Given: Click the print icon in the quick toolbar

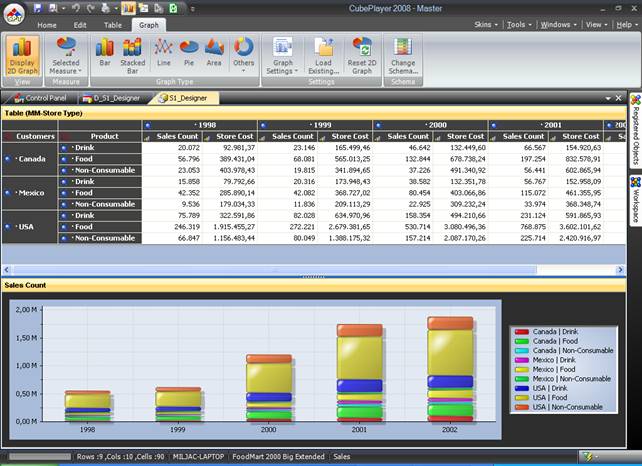Looking at the screenshot, I should [105, 8].
